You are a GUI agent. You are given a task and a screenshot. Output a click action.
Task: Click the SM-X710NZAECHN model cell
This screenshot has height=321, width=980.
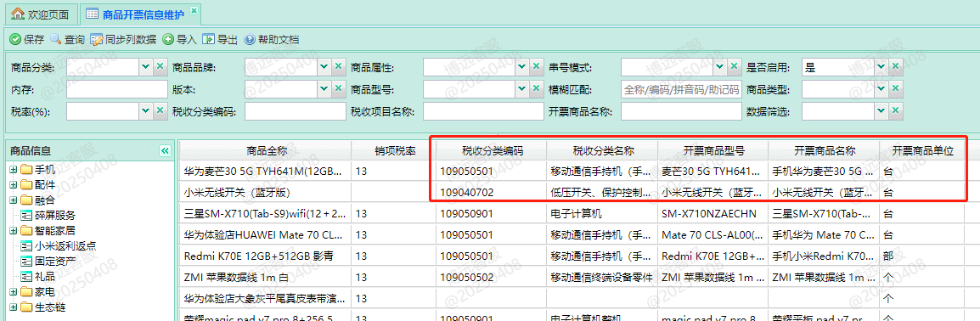tap(713, 213)
